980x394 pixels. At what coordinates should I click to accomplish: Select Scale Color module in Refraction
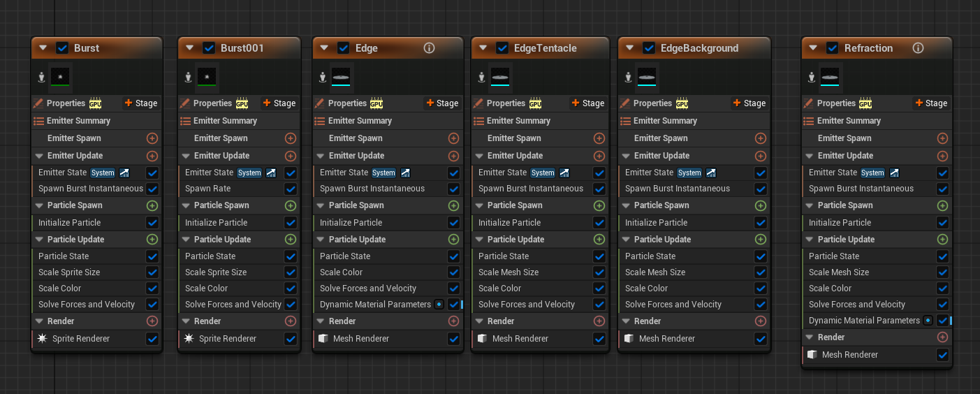pos(830,289)
